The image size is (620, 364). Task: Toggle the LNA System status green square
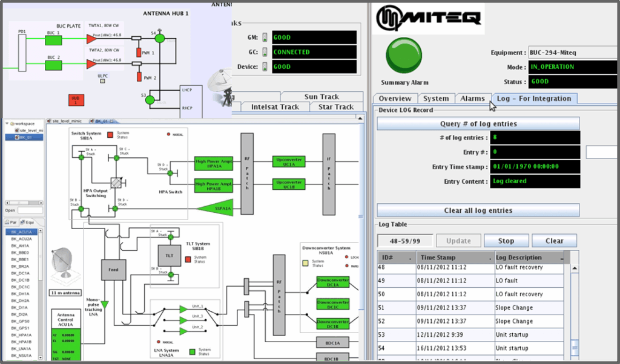(193, 351)
